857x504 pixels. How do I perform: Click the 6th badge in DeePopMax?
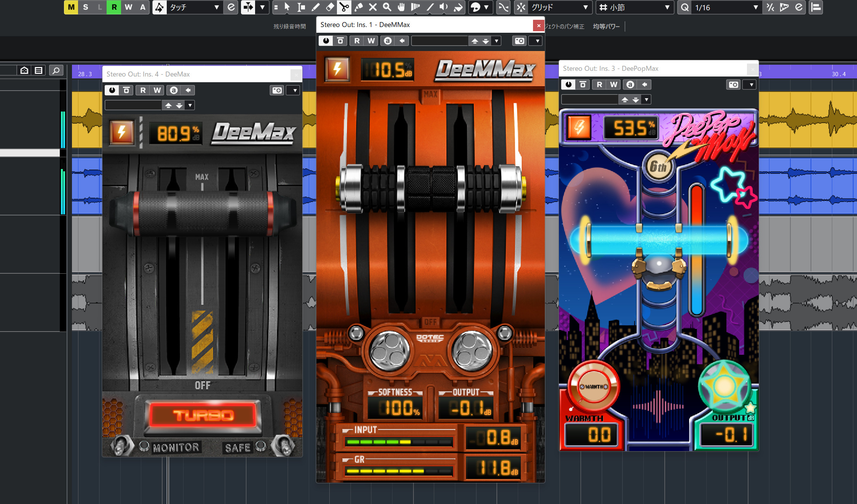658,166
